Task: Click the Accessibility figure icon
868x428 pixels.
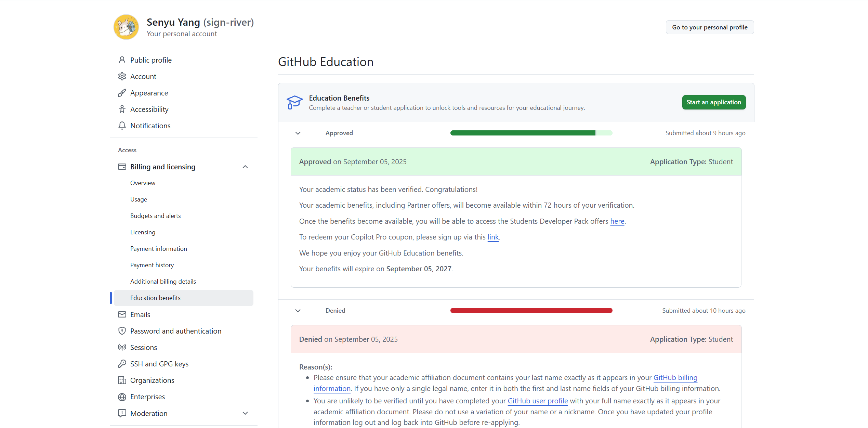Action: pyautogui.click(x=122, y=109)
